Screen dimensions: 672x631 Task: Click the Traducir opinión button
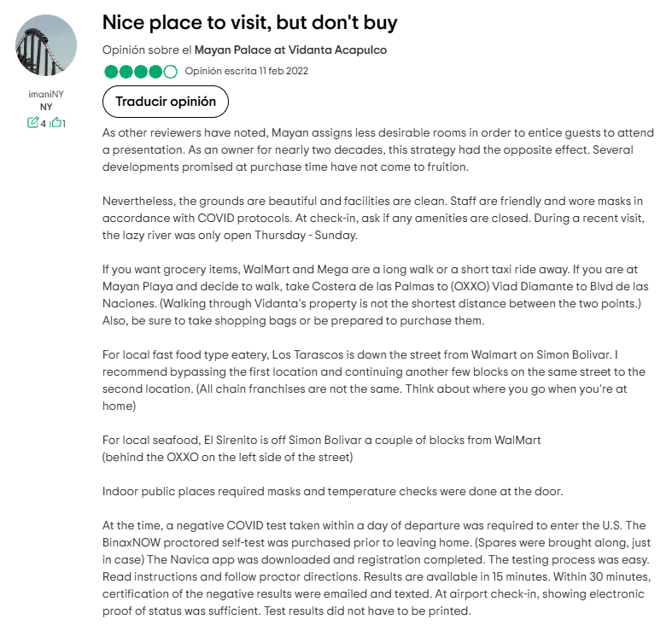click(166, 102)
